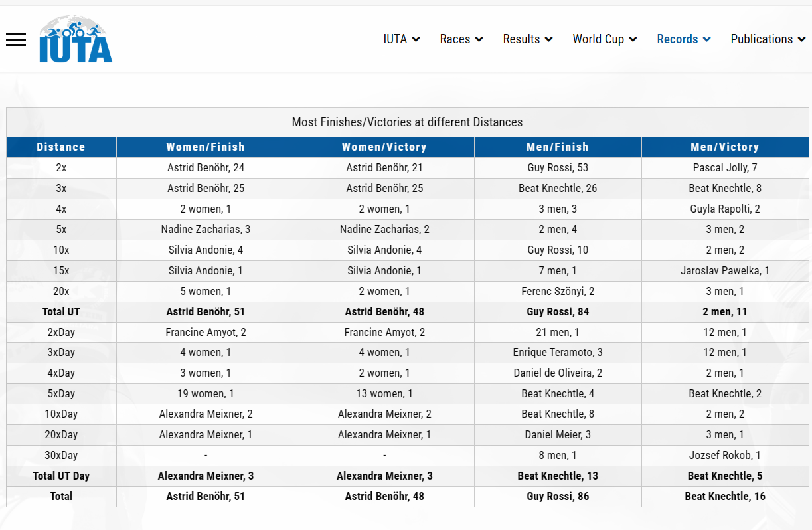Click the Men/Victory column header
The width and height of the screenshot is (812, 530).
click(x=725, y=147)
